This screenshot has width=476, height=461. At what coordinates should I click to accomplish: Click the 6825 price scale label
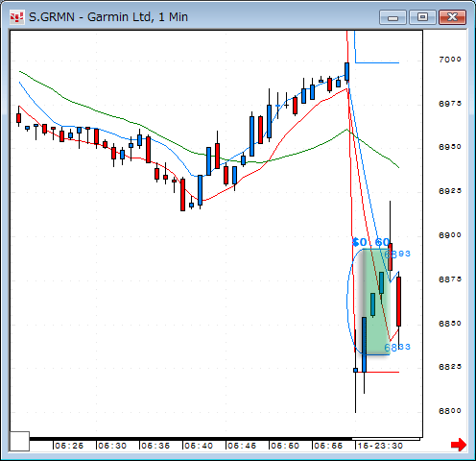(450, 366)
